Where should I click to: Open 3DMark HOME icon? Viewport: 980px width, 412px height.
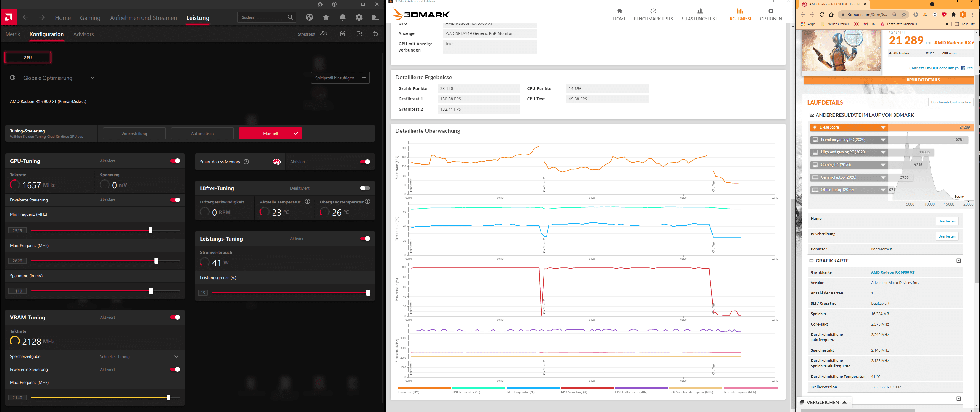[x=619, y=11]
